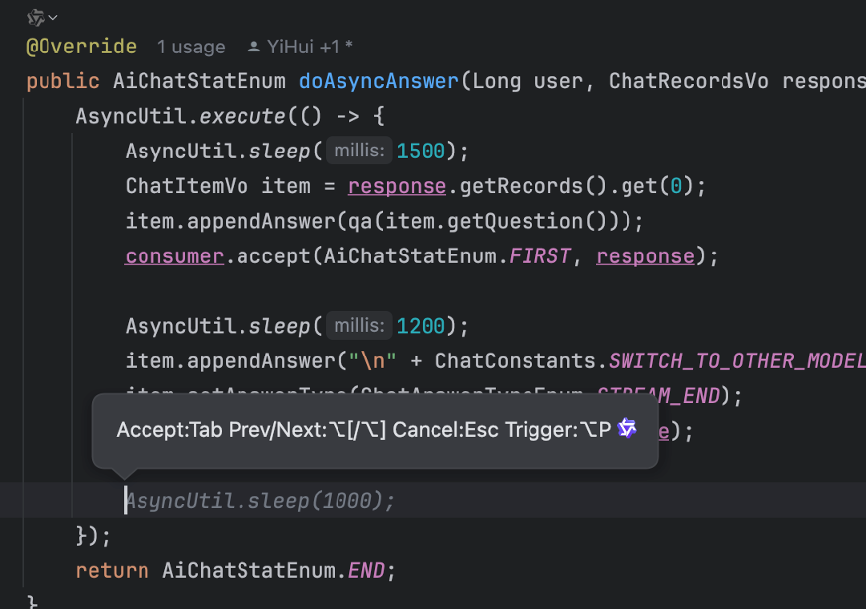
Task: Click 'execute' in AsyncUtil.execute call
Action: [241, 116]
